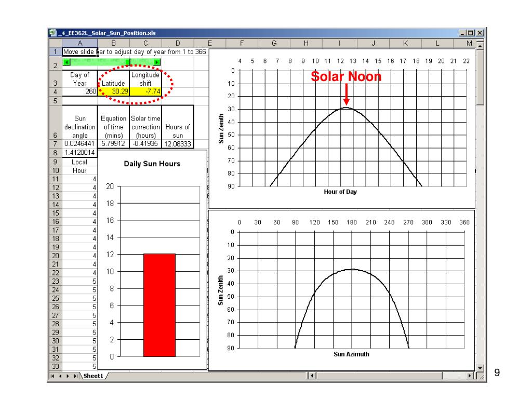Screen dimensions: 532x399
Task: Select row 20 header
Action: click(x=55, y=256)
